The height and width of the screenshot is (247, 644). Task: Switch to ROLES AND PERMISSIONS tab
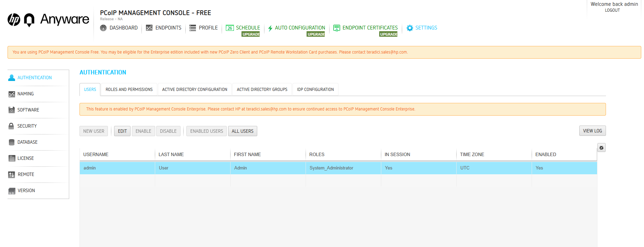pyautogui.click(x=129, y=90)
